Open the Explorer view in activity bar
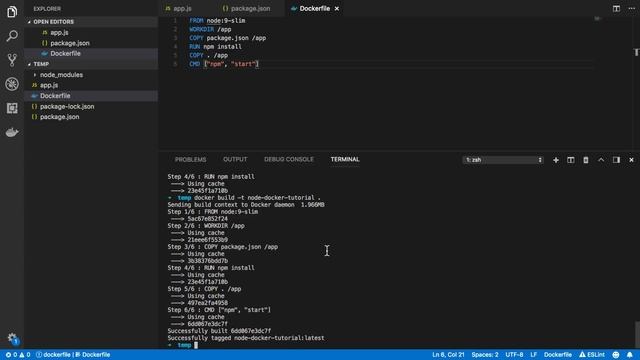 pos(12,12)
